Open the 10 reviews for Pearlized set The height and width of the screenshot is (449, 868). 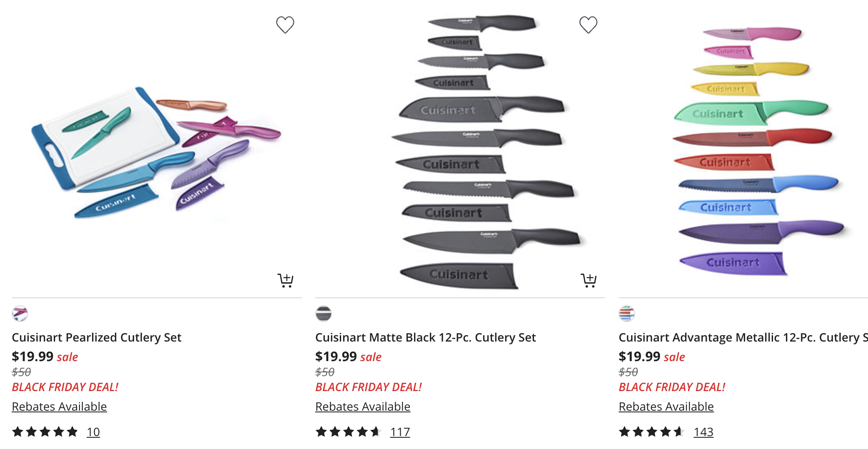point(93,432)
